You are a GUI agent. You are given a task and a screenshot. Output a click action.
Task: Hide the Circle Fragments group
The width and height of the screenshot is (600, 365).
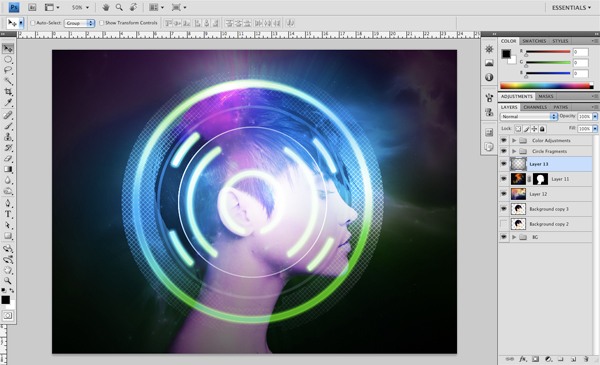[504, 151]
